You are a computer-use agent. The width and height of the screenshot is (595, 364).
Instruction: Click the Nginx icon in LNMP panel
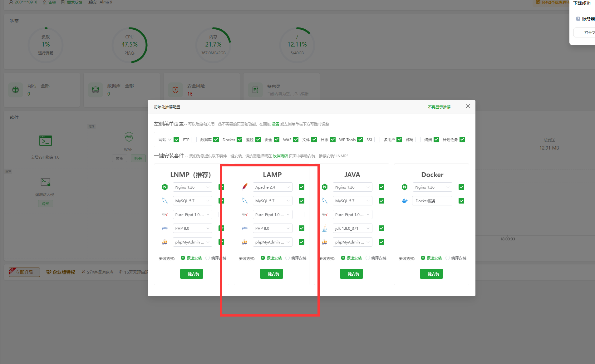tap(165, 187)
